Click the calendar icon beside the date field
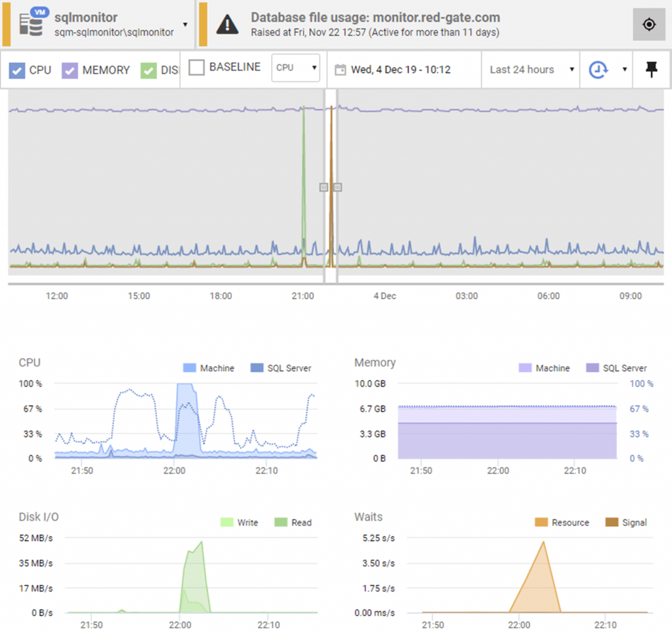Screen dimensions: 672x633 tap(341, 70)
